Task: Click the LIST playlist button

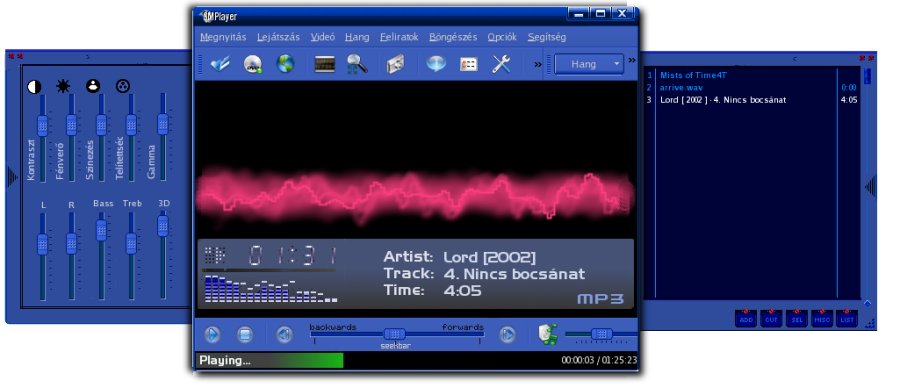Action: pos(847,319)
